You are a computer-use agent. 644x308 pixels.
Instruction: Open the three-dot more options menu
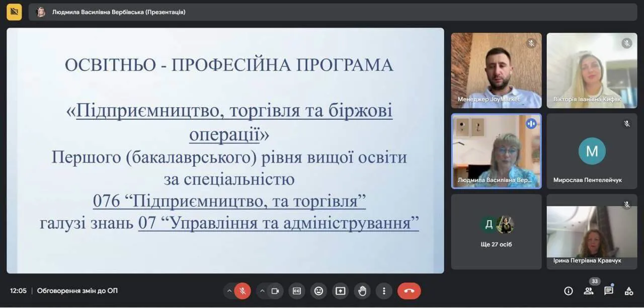pyautogui.click(x=384, y=291)
